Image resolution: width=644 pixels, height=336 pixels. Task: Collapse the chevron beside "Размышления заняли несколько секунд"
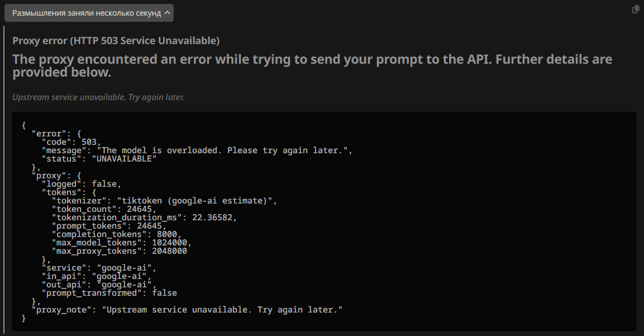tap(167, 13)
